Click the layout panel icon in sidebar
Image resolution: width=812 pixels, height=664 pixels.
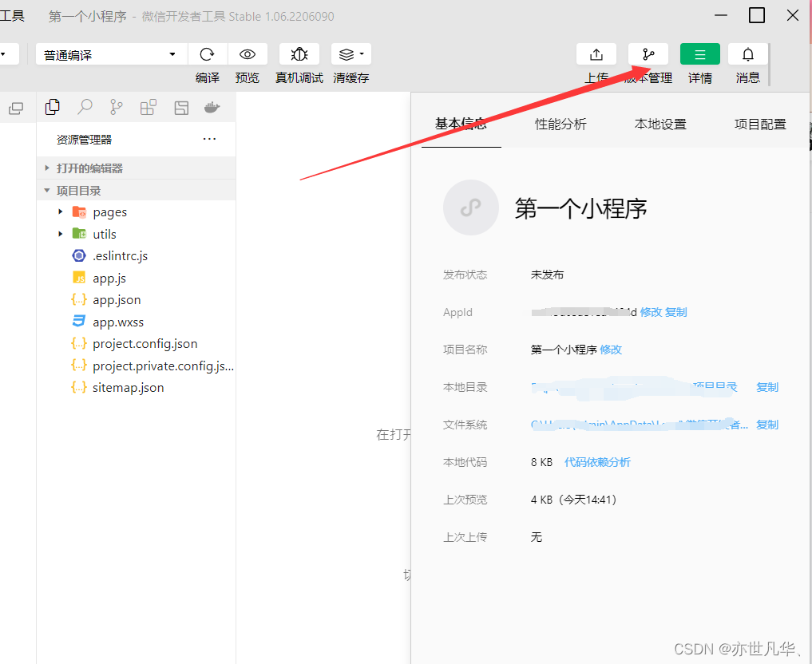(181, 108)
